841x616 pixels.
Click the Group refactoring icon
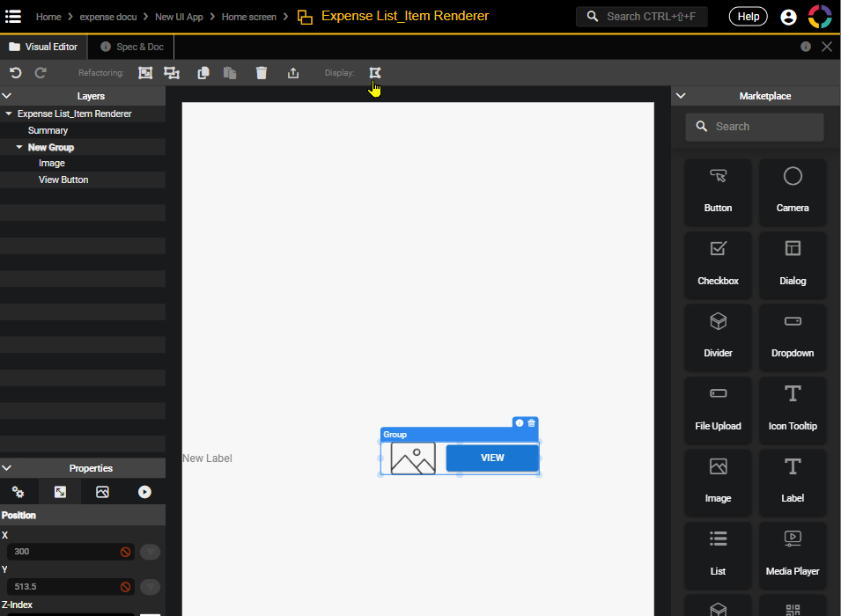tap(145, 73)
